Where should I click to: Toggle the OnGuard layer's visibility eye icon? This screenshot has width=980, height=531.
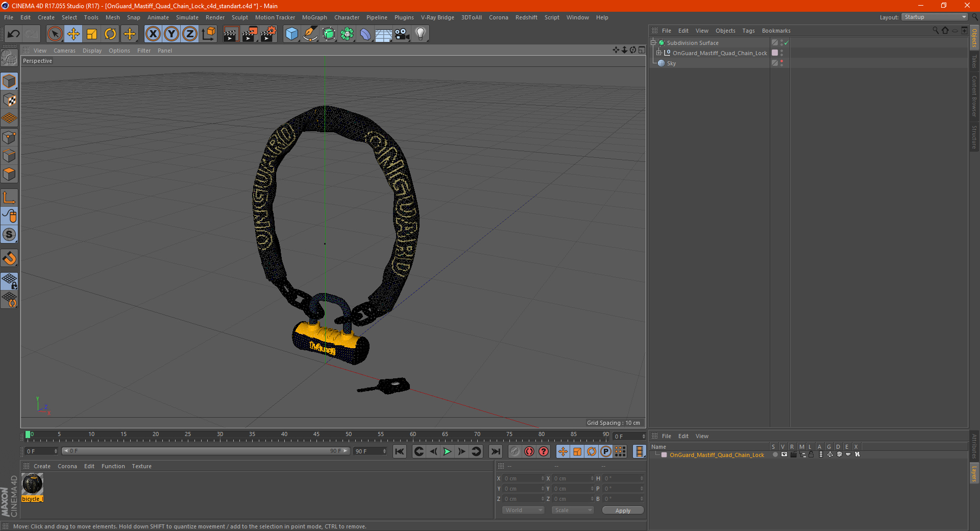click(x=784, y=454)
